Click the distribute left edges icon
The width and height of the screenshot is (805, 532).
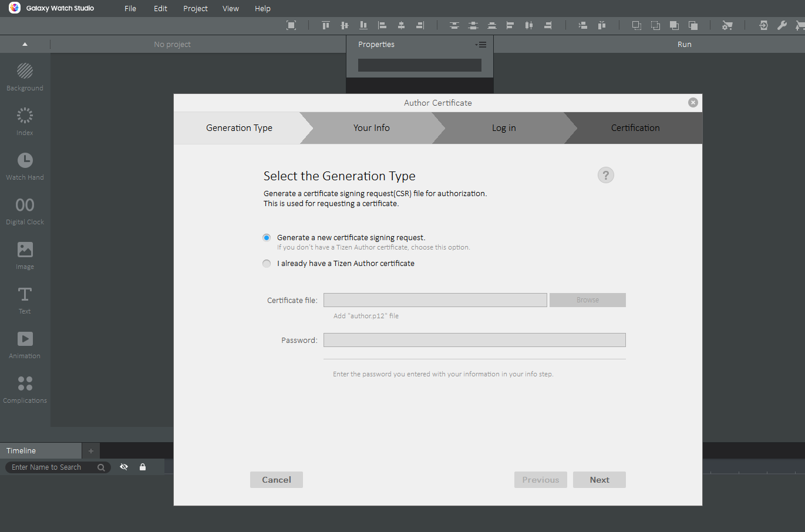(x=510, y=25)
